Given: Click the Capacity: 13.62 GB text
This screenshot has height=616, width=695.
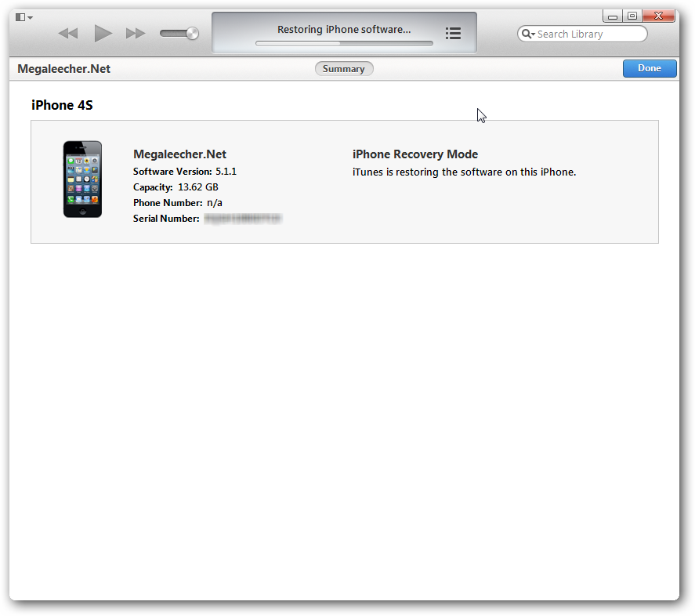Looking at the screenshot, I should (176, 187).
